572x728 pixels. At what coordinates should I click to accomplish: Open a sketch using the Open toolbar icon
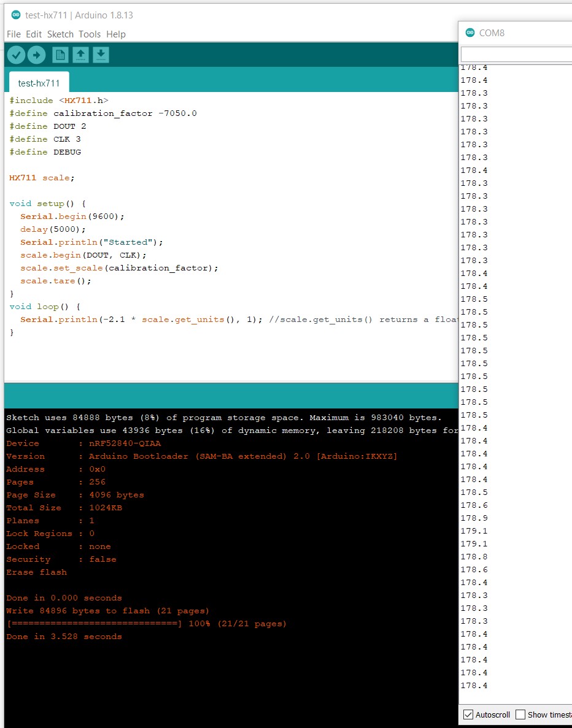pos(80,55)
